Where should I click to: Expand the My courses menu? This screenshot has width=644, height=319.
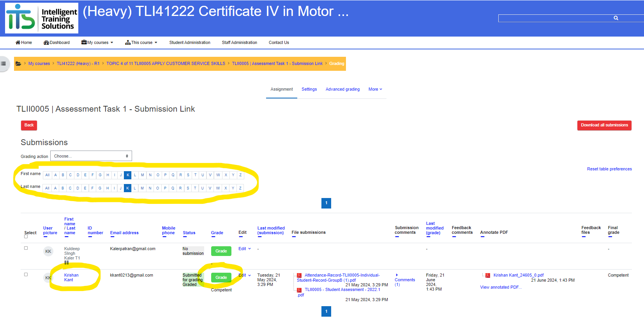tap(97, 43)
